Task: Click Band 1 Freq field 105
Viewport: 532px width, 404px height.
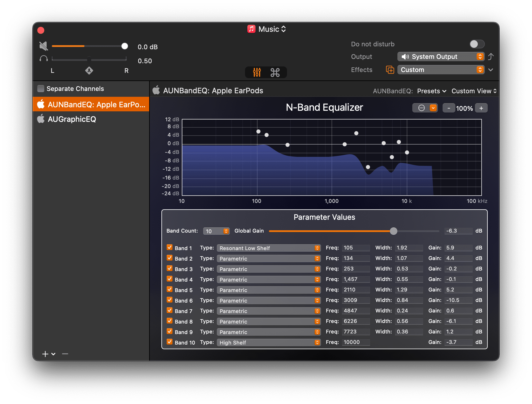Action: click(x=356, y=248)
